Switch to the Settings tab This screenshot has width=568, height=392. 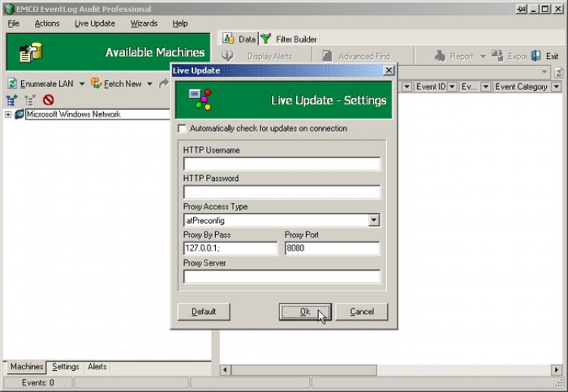pyautogui.click(x=66, y=367)
